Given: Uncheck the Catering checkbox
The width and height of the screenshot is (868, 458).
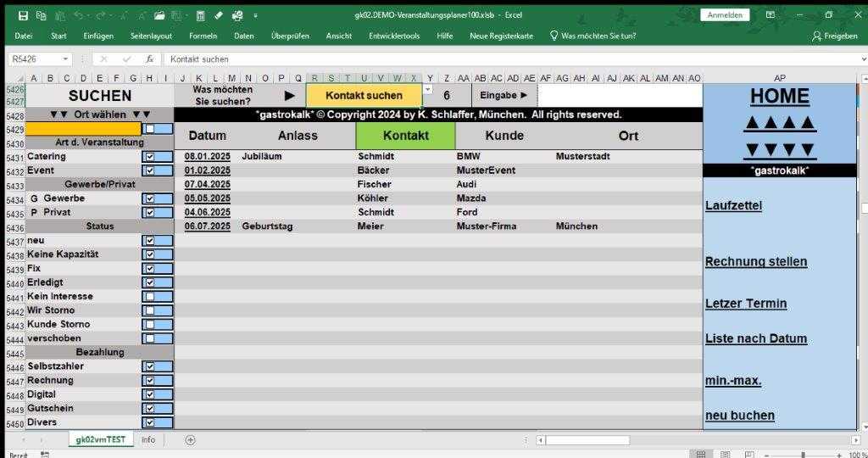Looking at the screenshot, I should pos(150,157).
